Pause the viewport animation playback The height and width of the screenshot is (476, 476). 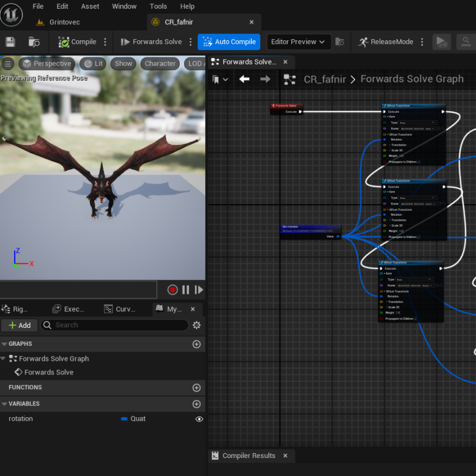point(185,289)
